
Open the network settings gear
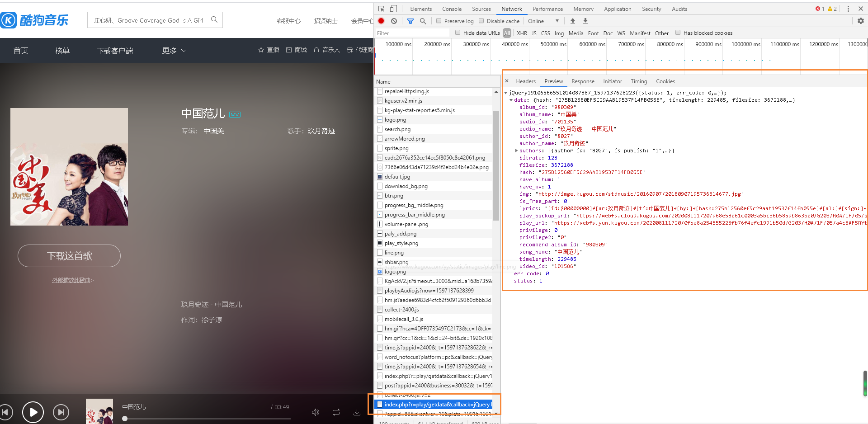point(860,21)
